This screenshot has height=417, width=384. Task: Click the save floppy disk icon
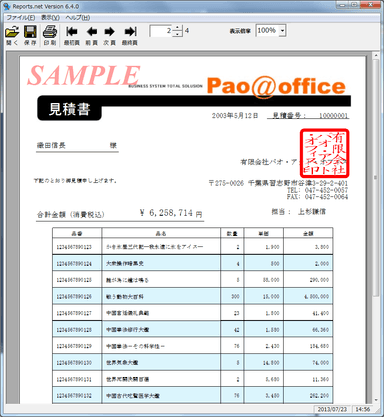30,32
